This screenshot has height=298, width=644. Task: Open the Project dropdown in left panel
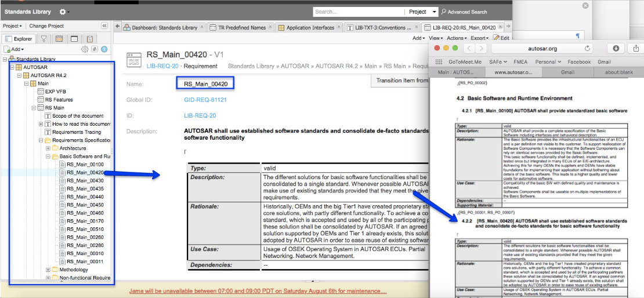(12, 26)
